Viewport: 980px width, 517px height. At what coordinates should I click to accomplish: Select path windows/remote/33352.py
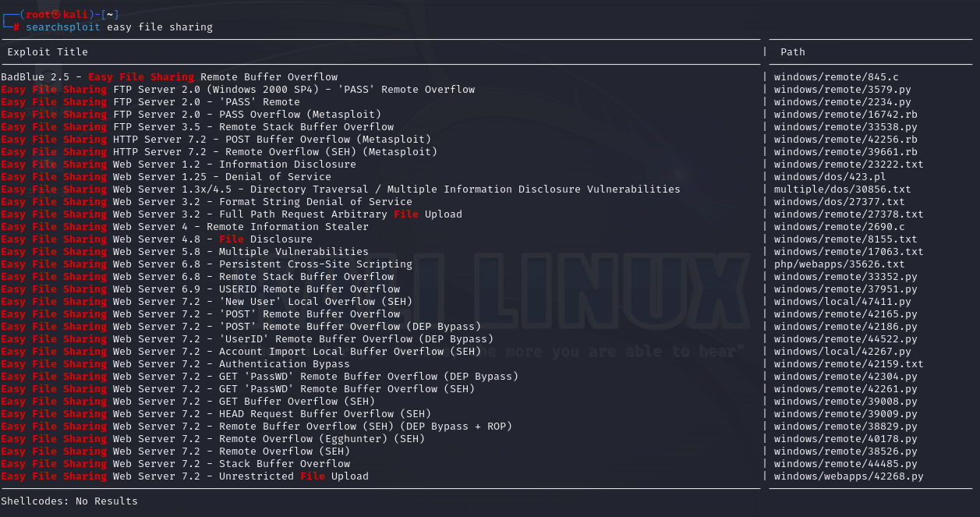[x=846, y=277]
